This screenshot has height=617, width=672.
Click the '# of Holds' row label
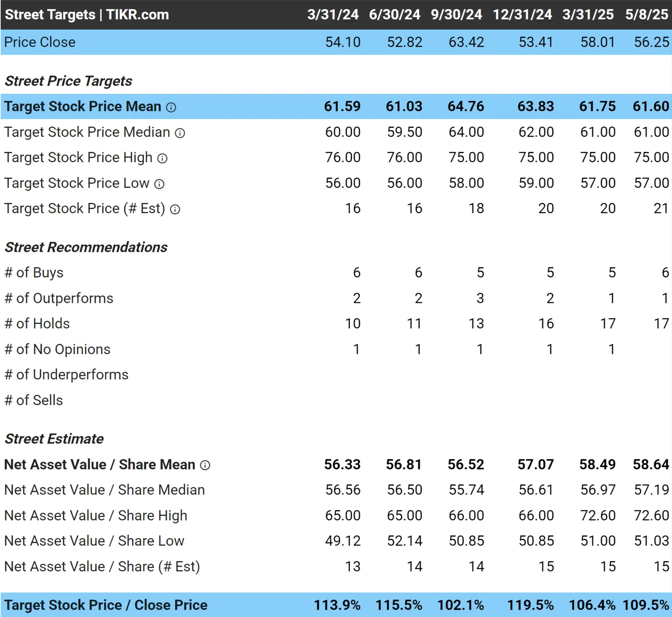click(x=37, y=324)
